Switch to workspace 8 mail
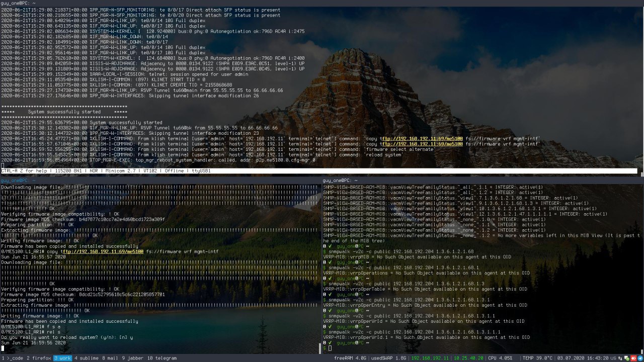Screen dimensions: 644x362 coord(110,358)
